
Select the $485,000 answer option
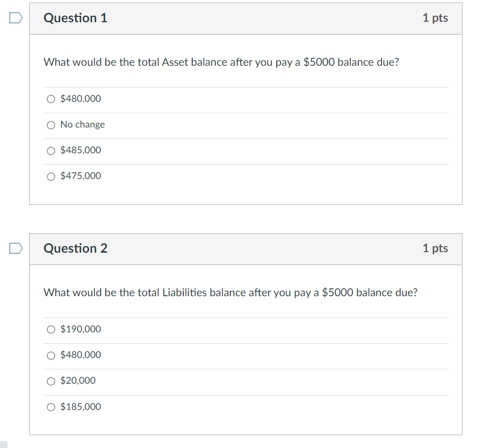point(51,150)
